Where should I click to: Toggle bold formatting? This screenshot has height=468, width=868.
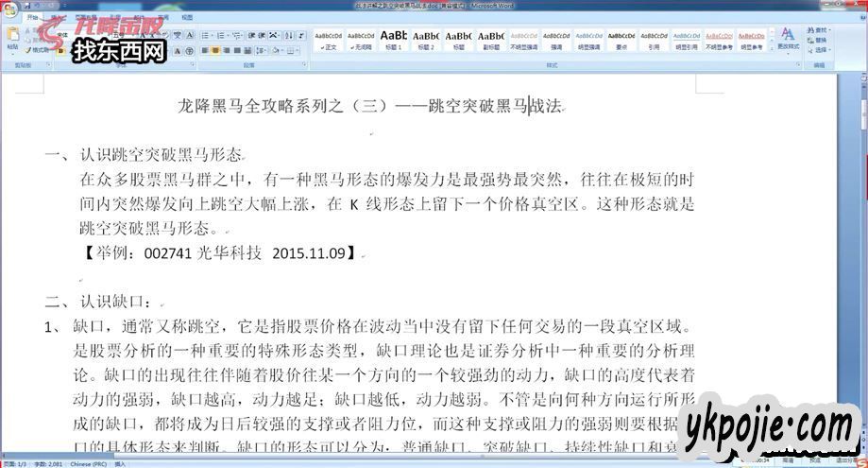59,50
